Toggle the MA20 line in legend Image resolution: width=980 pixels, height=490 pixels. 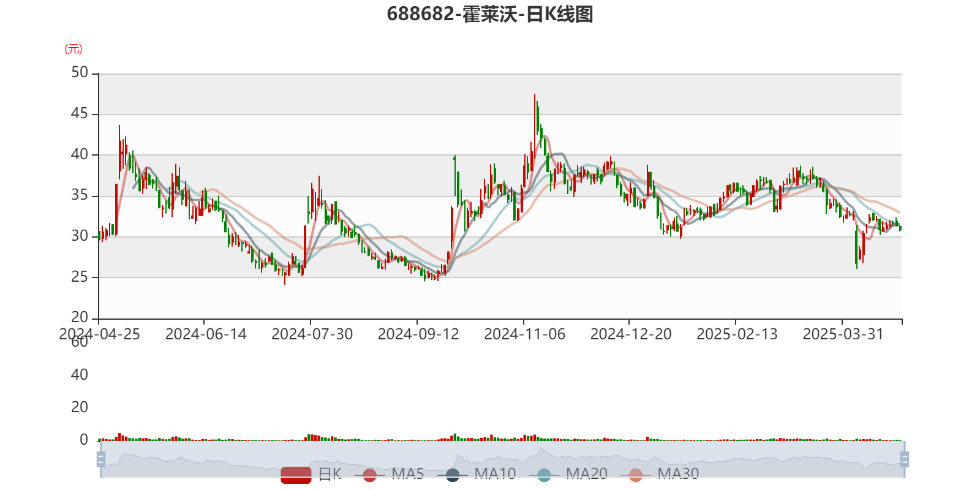(x=568, y=474)
